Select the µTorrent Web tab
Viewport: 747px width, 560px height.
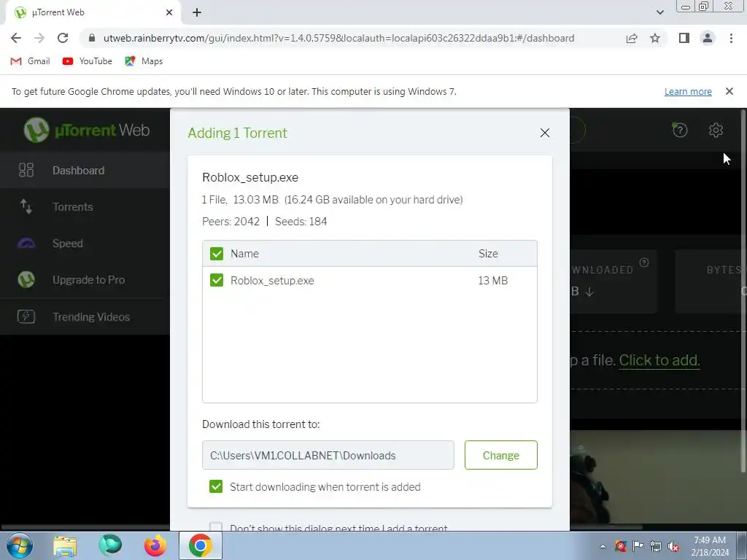coord(93,12)
